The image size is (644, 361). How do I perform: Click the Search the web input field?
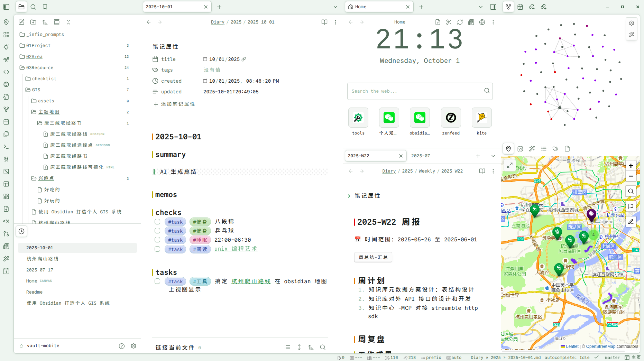pos(415,91)
